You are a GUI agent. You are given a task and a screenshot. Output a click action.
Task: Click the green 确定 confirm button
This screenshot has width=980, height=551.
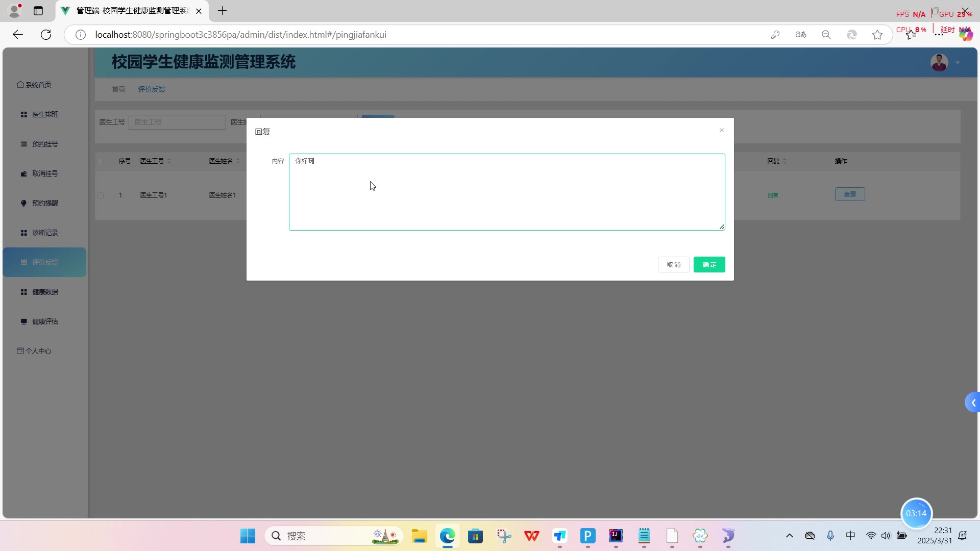click(709, 264)
